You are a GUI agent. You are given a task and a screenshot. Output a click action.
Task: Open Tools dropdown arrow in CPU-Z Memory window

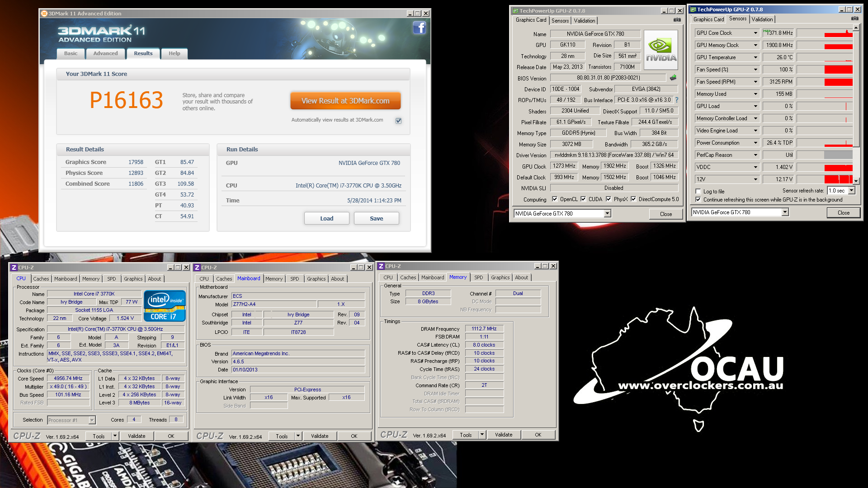[x=482, y=435]
